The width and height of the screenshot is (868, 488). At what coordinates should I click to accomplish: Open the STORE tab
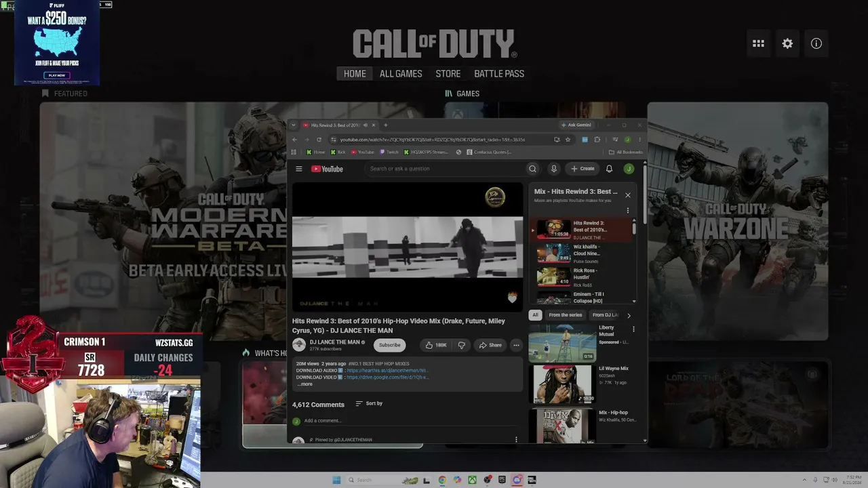448,74
